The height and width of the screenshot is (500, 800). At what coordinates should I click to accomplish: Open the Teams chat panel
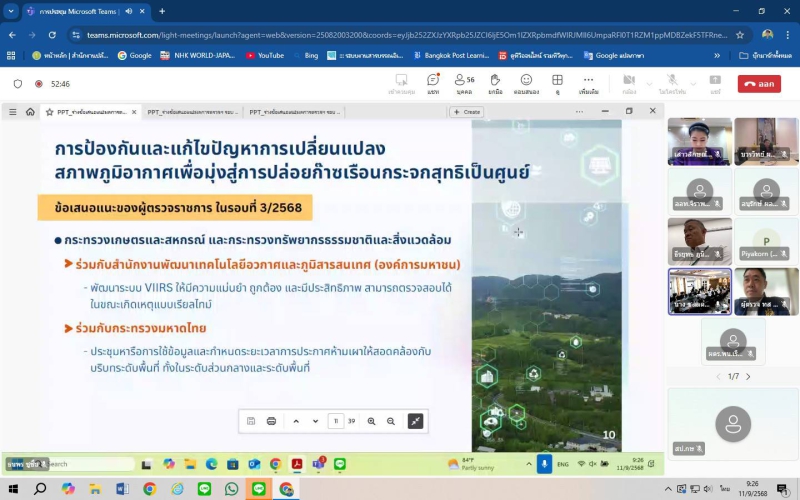433,84
